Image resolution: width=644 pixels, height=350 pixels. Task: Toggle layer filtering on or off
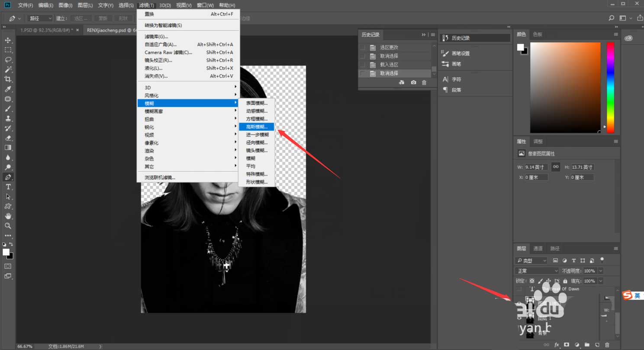[602, 260]
